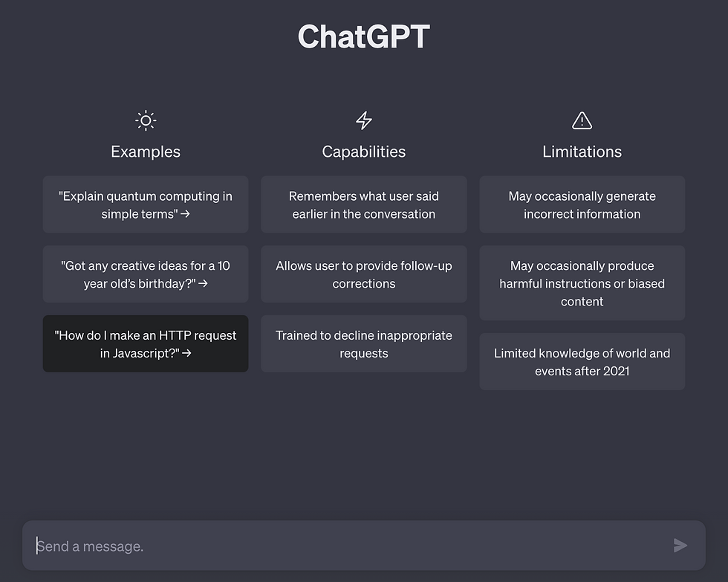This screenshot has width=728, height=582.
Task: Click 'Allows user to provide follow-up corrections'
Action: coord(364,274)
